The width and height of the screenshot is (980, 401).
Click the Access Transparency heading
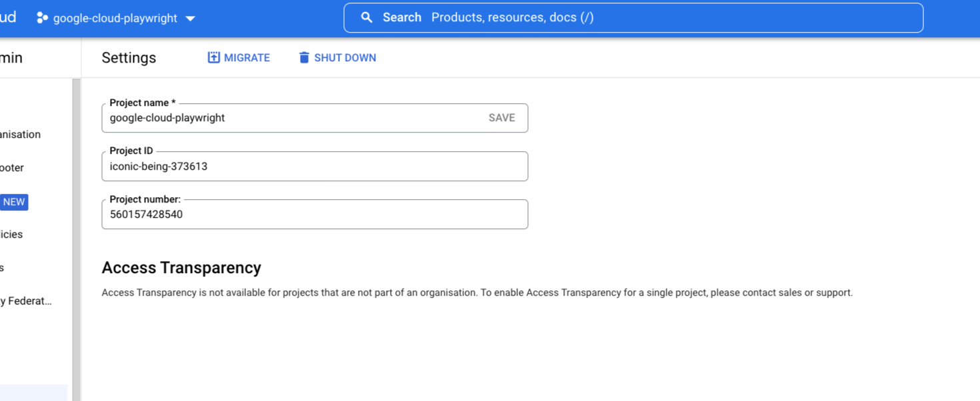pyautogui.click(x=181, y=268)
